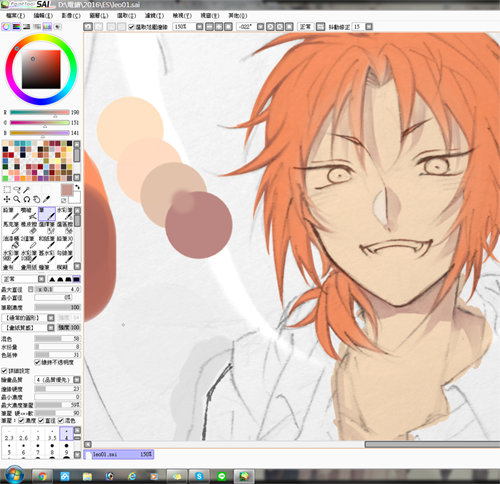Image resolution: width=500 pixels, height=484 pixels.
Task: Select the zoom magnifier tool
Action: click(17, 199)
